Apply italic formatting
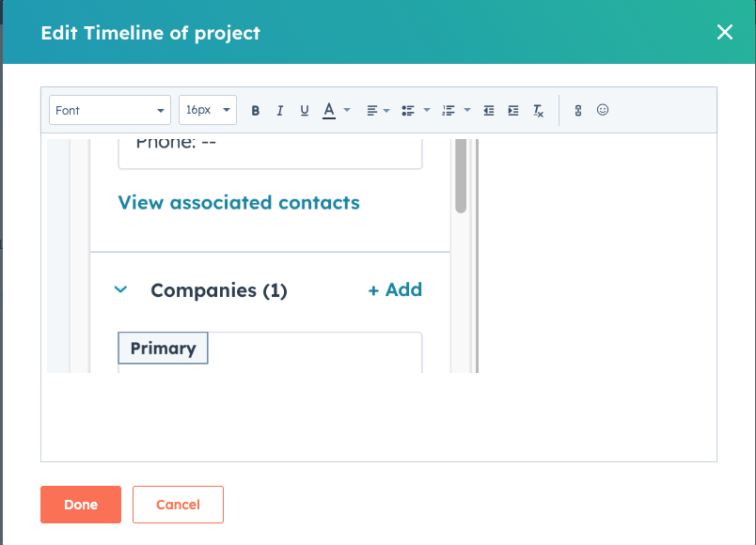The image size is (756, 545). pyautogui.click(x=279, y=110)
